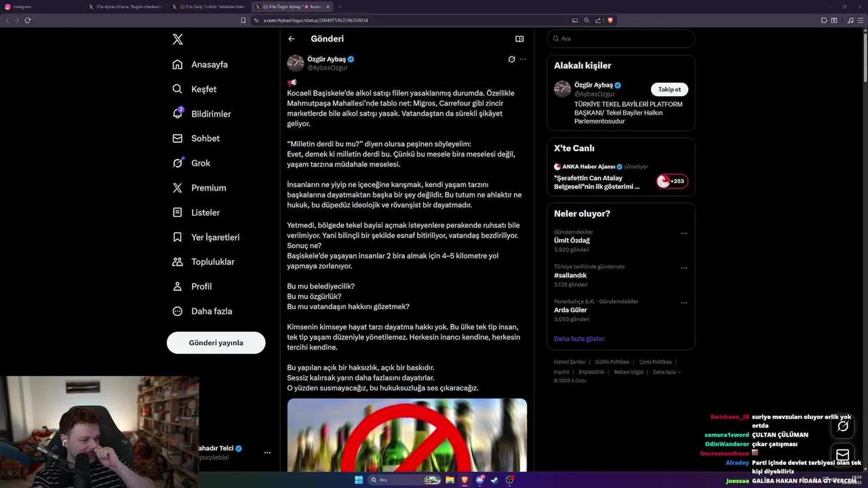Click Gönderi yayınla button
This screenshot has width=868, height=488.
coord(216,342)
